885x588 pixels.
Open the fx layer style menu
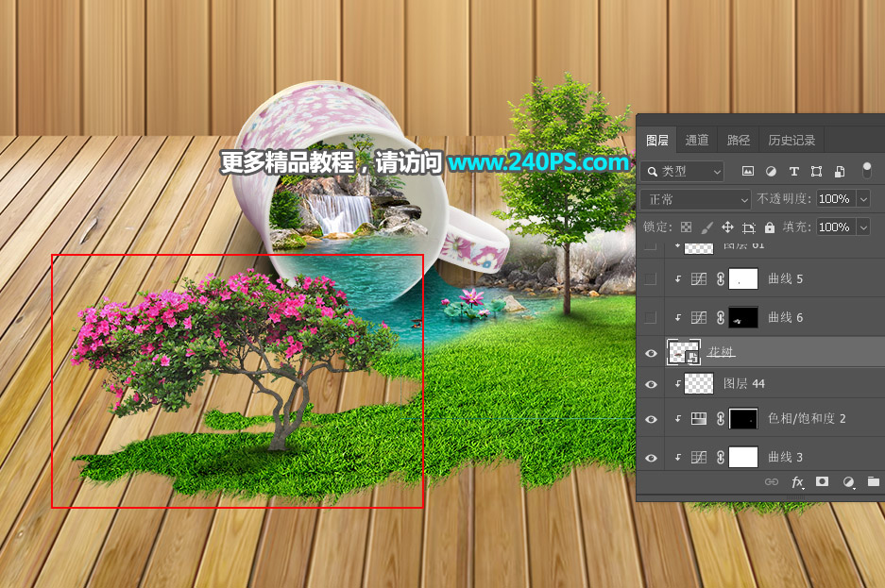coord(797,482)
